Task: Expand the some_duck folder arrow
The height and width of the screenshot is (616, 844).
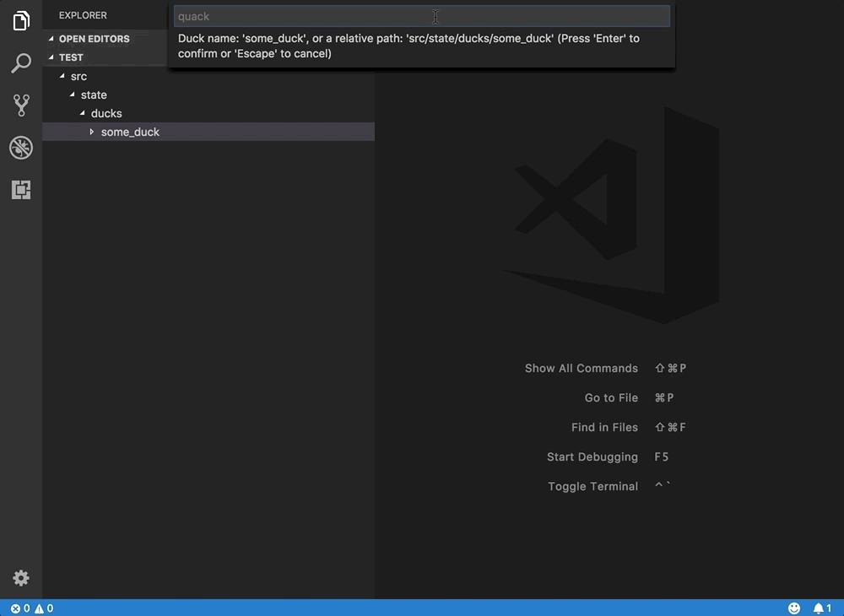Action: coord(91,132)
